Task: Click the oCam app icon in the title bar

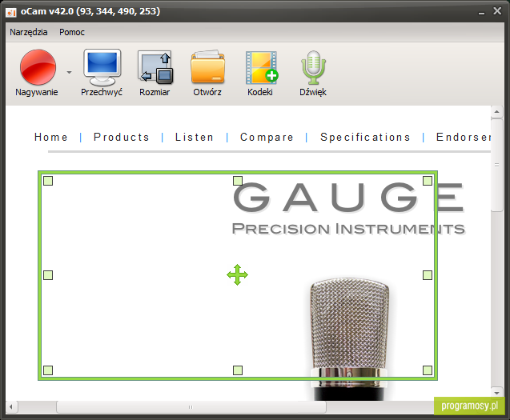Action: pyautogui.click(x=11, y=12)
